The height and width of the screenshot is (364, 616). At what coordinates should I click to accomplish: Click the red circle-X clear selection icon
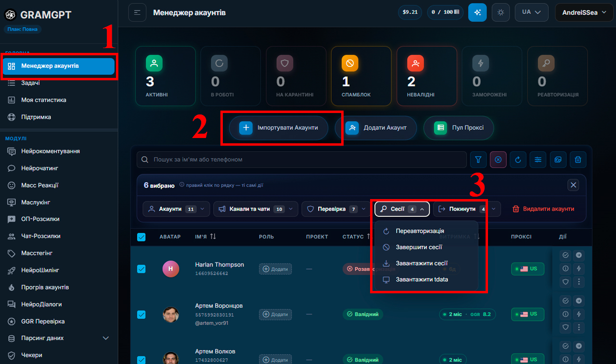498,160
